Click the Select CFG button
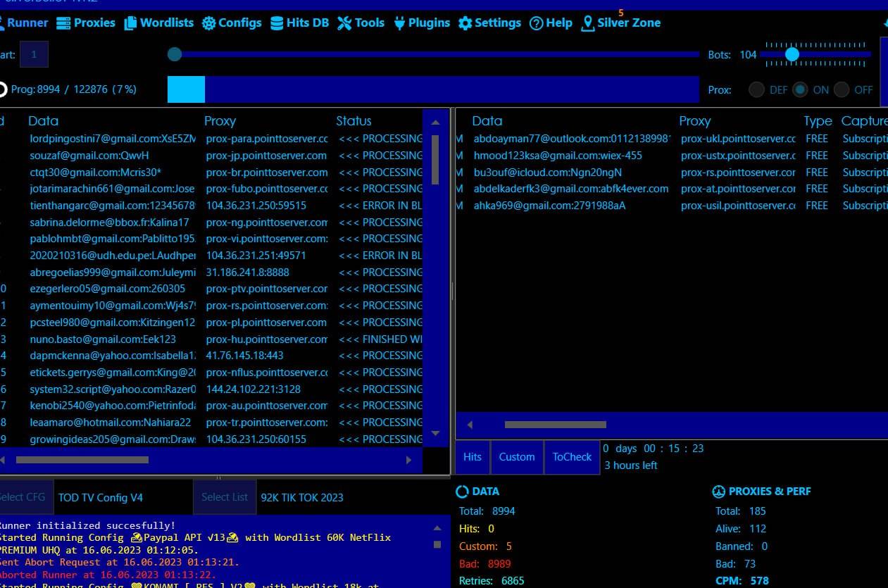Screen dimensions: 888x588 (x=23, y=497)
